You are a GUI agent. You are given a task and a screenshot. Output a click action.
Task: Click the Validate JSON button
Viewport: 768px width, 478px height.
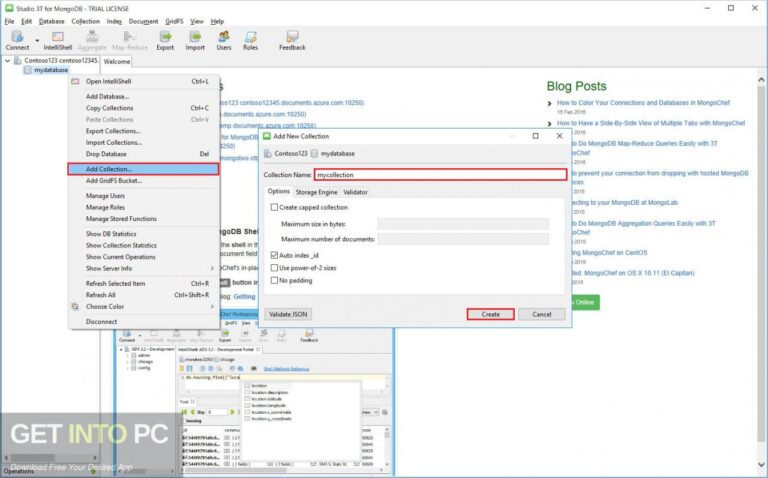coord(288,314)
